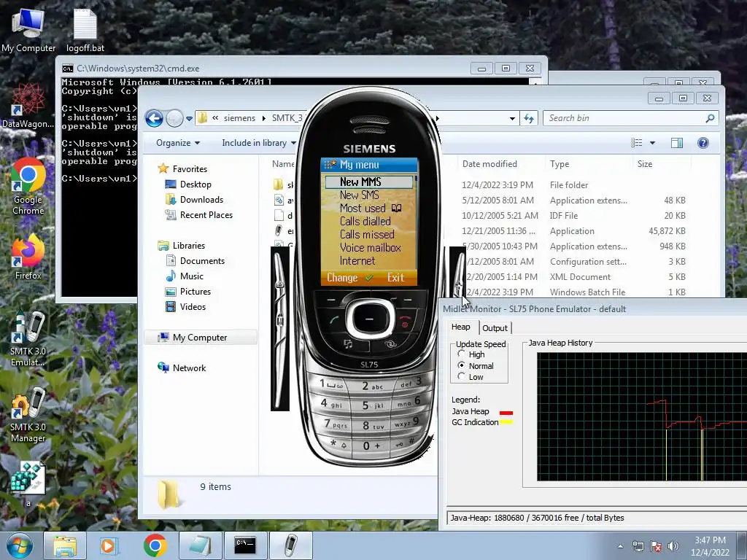747x560 pixels.
Task: Open the recent pages dropdown arrow
Action: (x=189, y=119)
